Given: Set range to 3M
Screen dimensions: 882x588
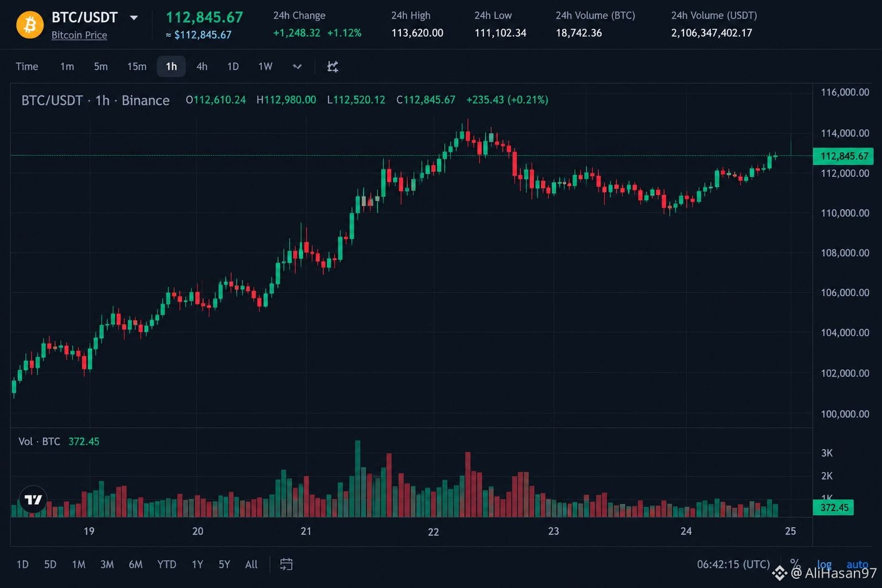Looking at the screenshot, I should (107, 564).
